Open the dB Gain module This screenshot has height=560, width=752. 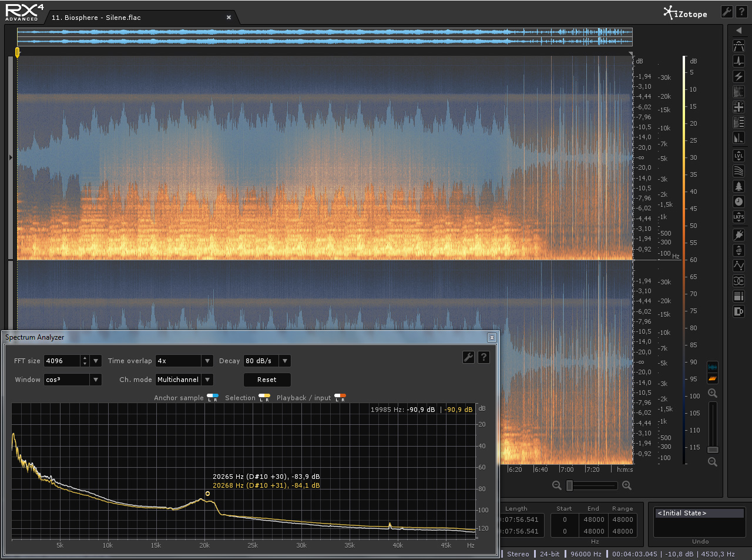click(738, 250)
